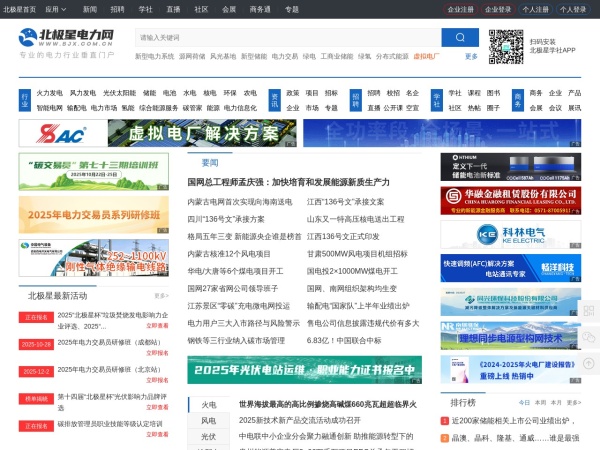Screen dimensions: 600x450
Task: Click the QR code for app install
Action: [506, 46]
